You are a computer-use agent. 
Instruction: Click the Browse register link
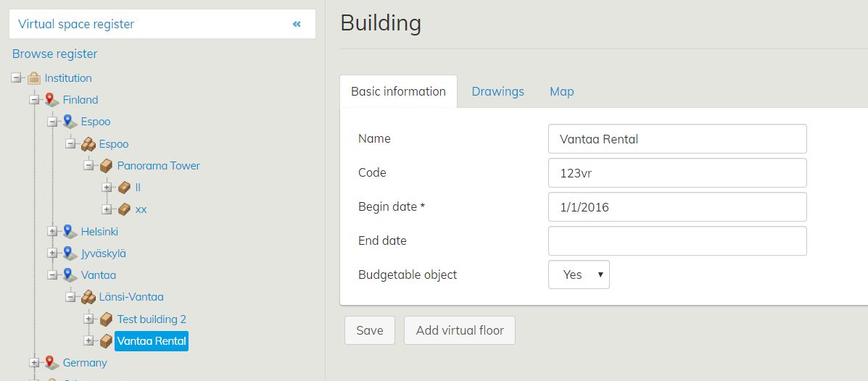point(55,54)
